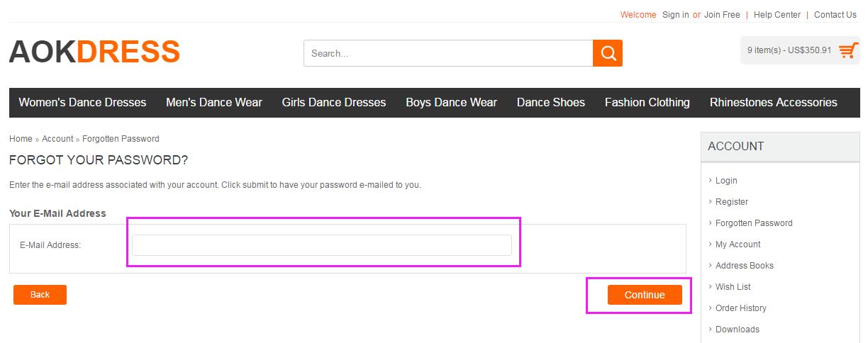Click Register in account sidebar
Viewport: 868px width, 343px height.
click(x=732, y=202)
